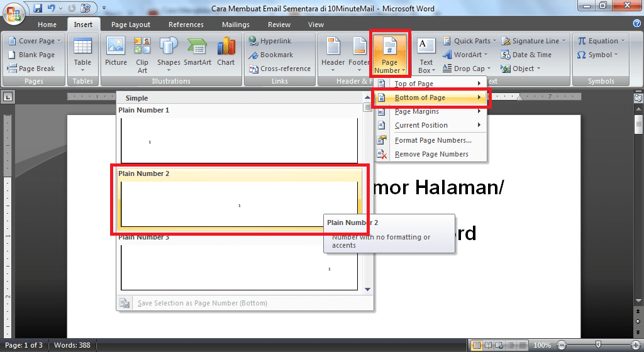Switch to Outline view
The height and width of the screenshot is (352, 644).
[x=511, y=345]
